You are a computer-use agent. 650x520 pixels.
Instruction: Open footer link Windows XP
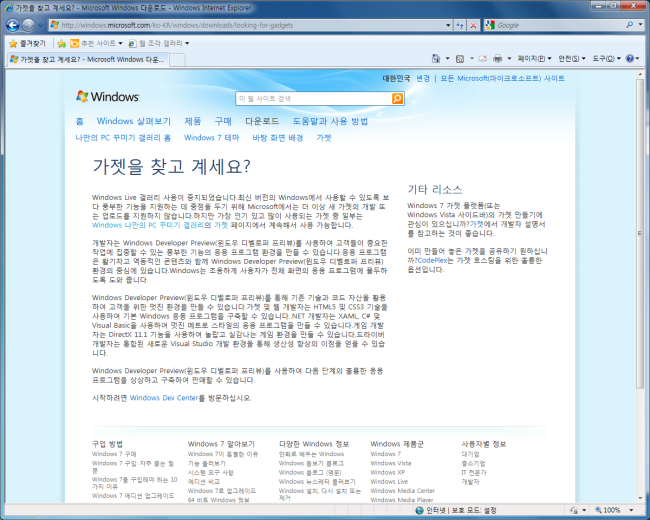pos(387,472)
